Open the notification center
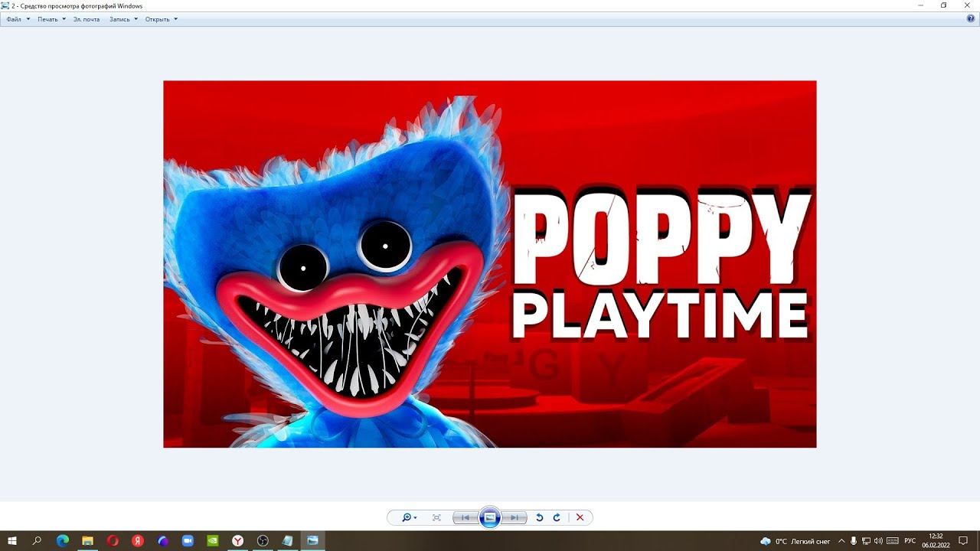Viewport: 980px width, 551px height. [964, 541]
